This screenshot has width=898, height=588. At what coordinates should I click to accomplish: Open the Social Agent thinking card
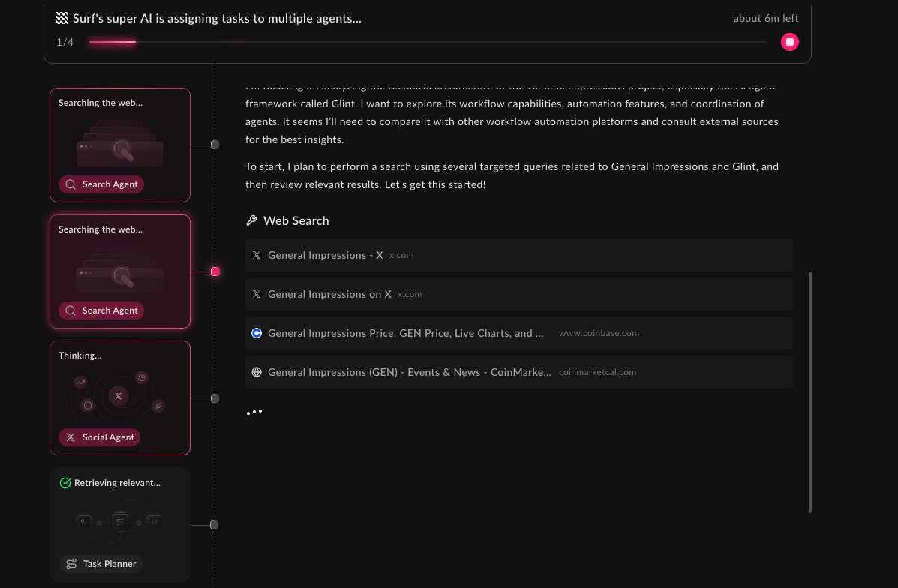pos(120,397)
